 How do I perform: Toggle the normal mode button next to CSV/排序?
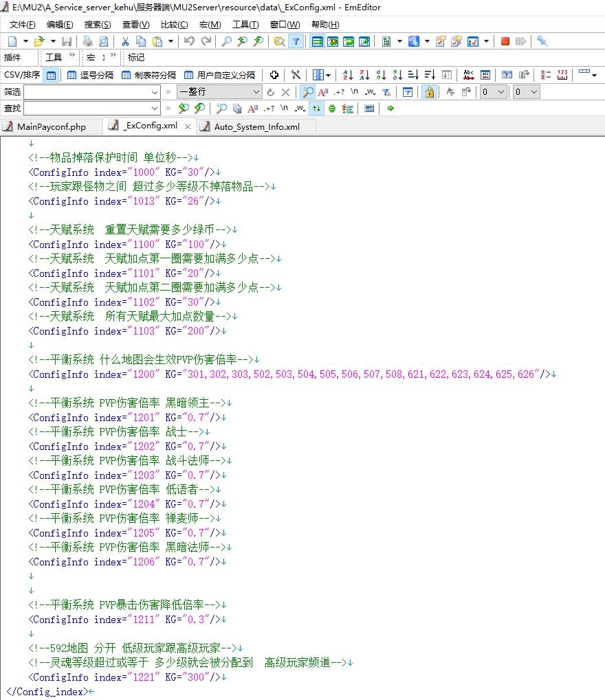pos(52,75)
